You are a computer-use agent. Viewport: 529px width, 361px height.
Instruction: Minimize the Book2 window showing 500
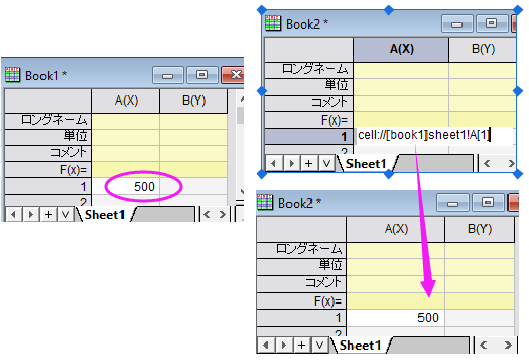click(x=453, y=203)
